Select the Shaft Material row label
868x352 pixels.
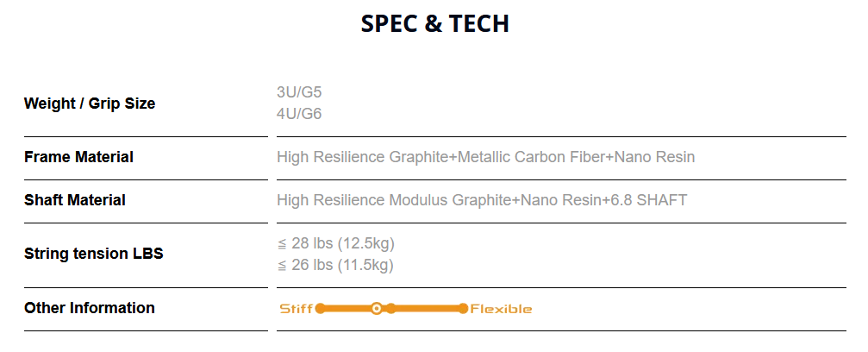75,200
